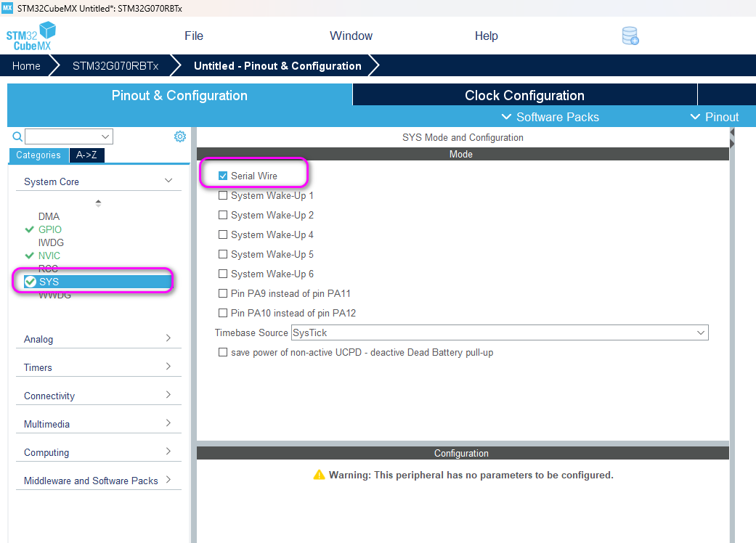Open the database update icon in header

(630, 36)
